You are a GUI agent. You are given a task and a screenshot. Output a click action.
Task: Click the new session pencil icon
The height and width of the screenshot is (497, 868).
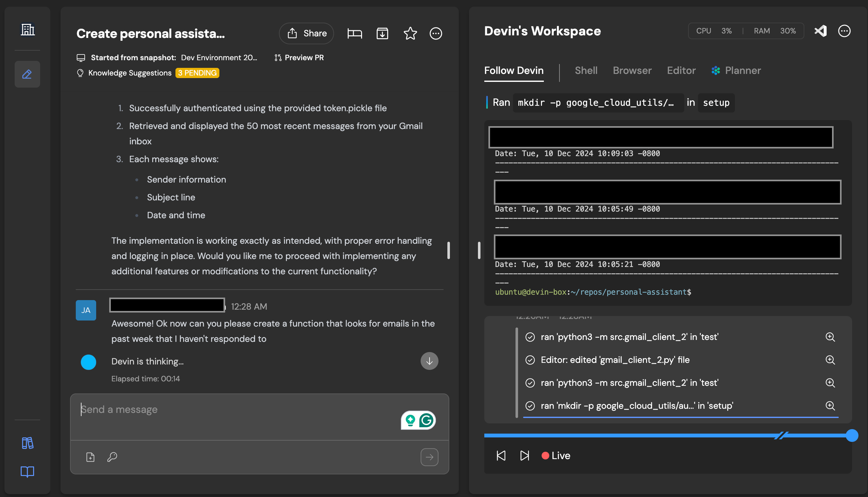[x=27, y=74]
